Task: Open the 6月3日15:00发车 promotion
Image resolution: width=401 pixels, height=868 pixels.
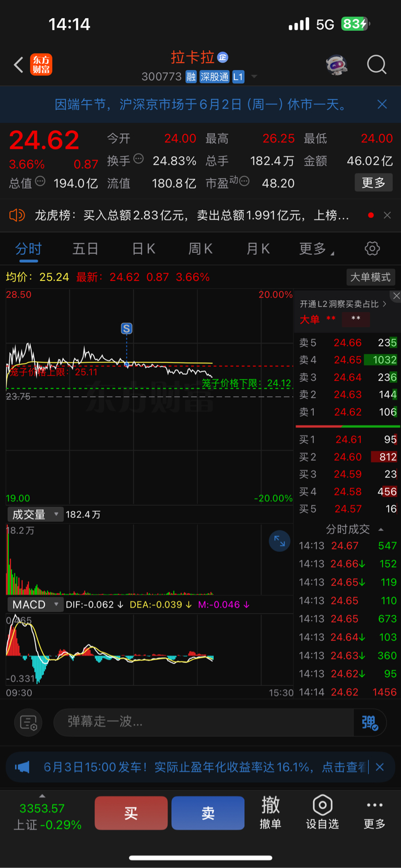Action: (x=205, y=767)
